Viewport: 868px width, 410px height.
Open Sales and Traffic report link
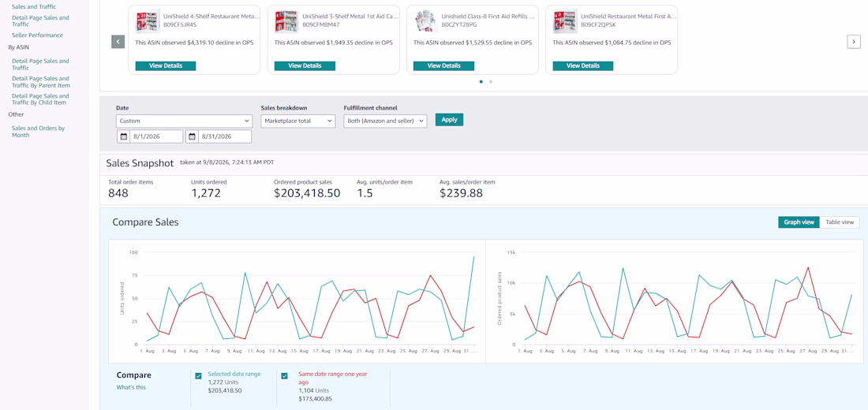point(34,6)
